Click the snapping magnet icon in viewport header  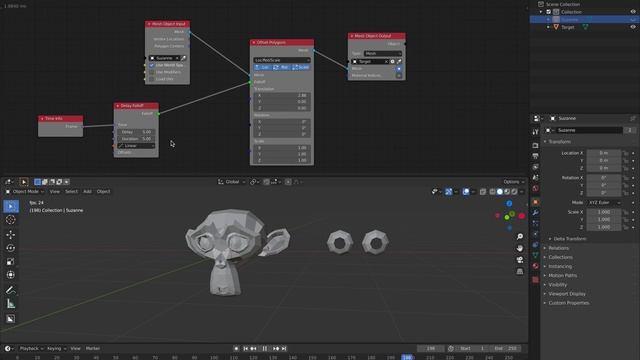point(267,182)
